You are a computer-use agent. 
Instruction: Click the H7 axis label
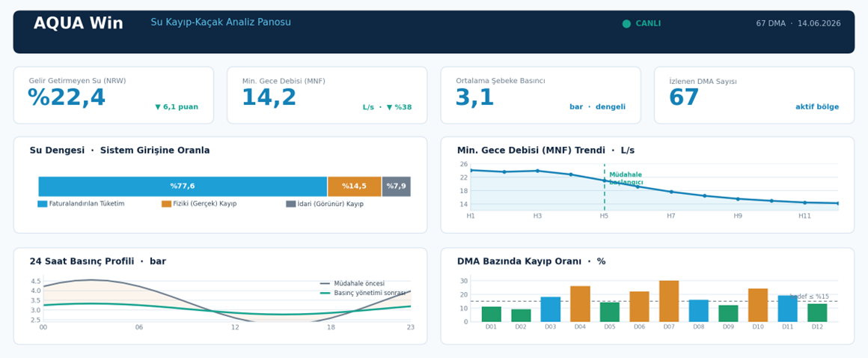tap(671, 216)
